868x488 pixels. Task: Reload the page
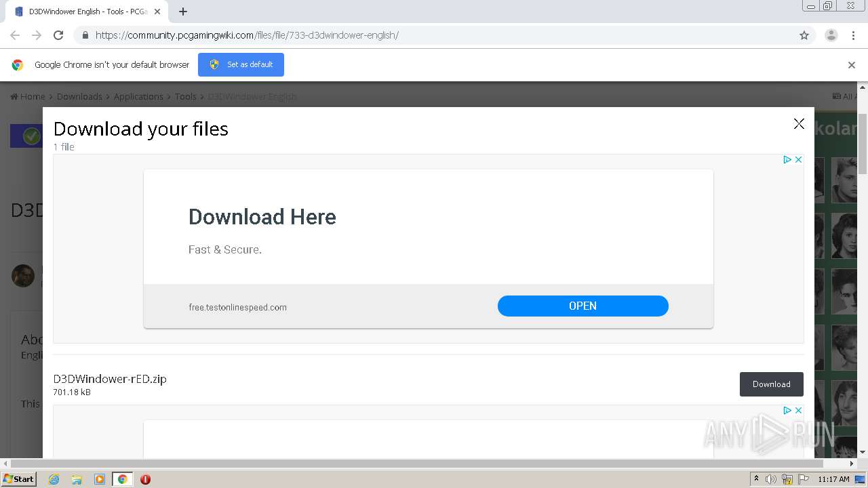pos(58,35)
